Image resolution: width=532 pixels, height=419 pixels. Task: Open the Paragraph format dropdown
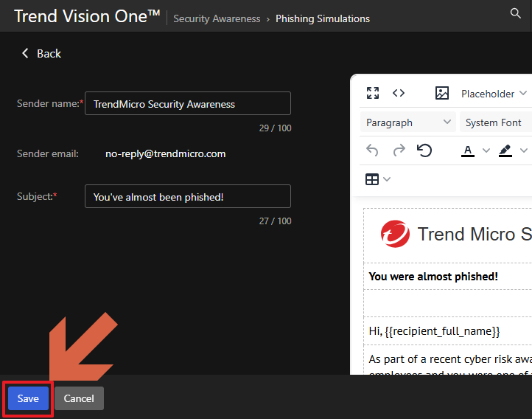tap(409, 122)
